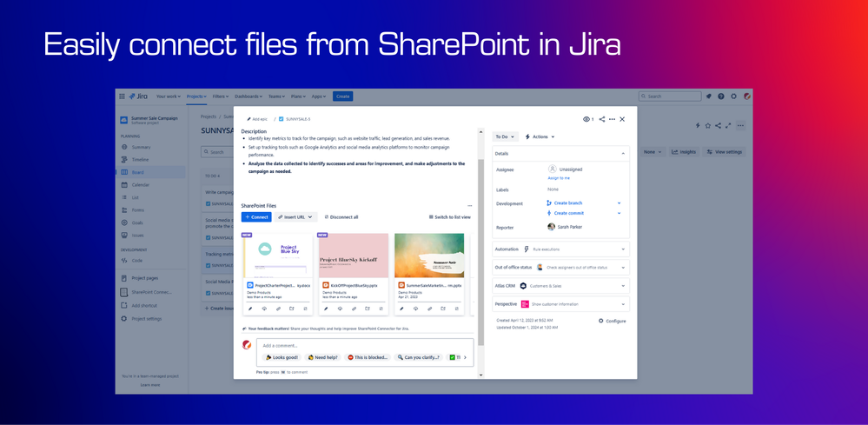Enter full screen with the expand arrows icon

point(728,126)
